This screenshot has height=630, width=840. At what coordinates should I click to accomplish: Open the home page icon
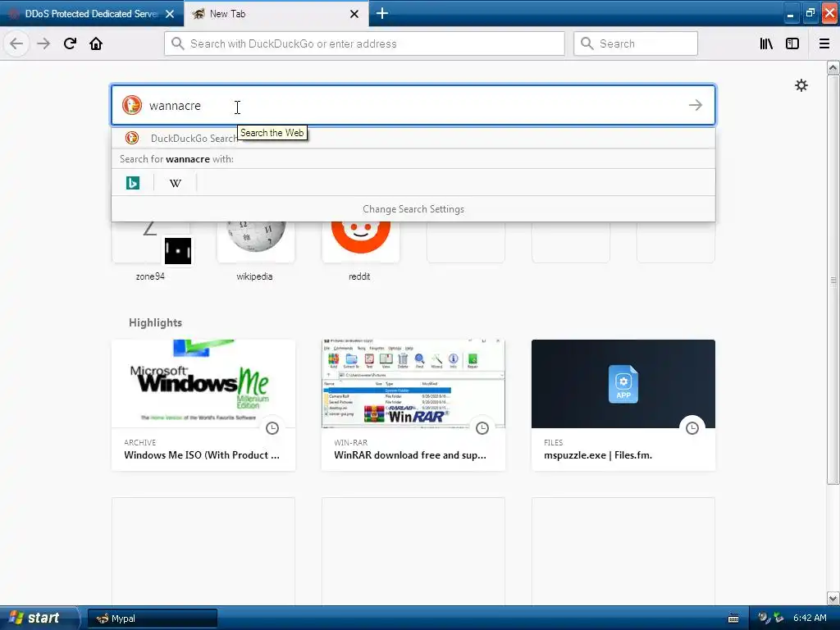click(96, 43)
